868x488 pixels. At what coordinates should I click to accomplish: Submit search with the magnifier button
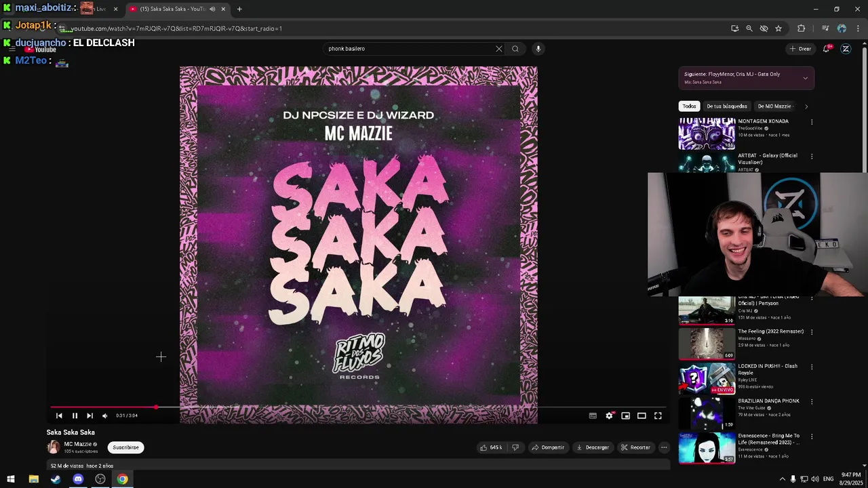coord(515,49)
